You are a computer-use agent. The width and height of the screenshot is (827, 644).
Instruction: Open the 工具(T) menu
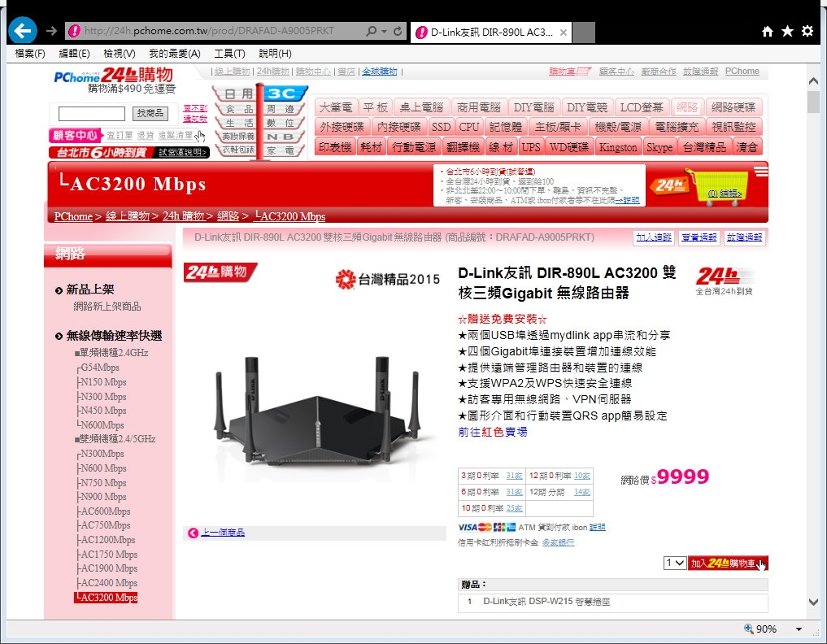pos(229,54)
